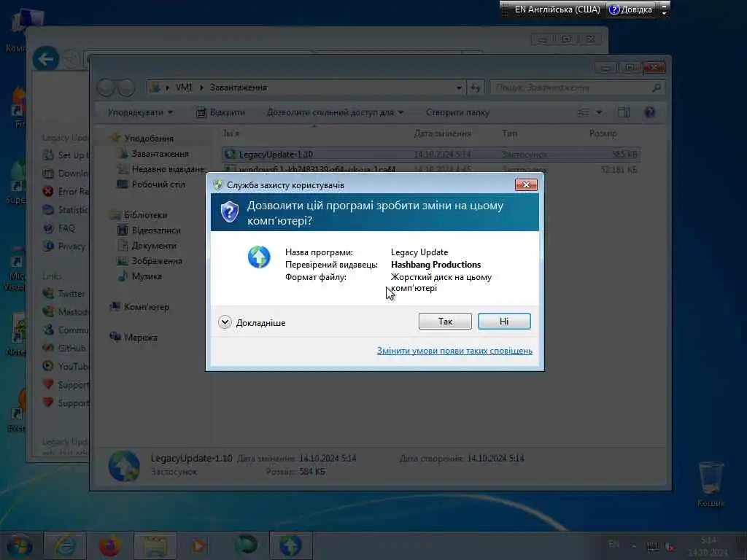
Task: Select Недавно відвідане in navigation pane
Action: pyautogui.click(x=169, y=169)
